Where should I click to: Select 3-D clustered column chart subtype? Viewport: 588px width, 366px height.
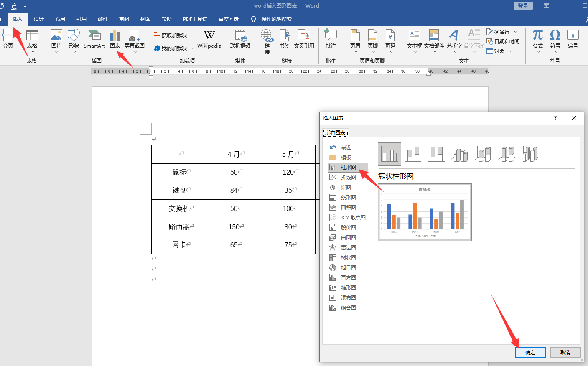click(460, 154)
